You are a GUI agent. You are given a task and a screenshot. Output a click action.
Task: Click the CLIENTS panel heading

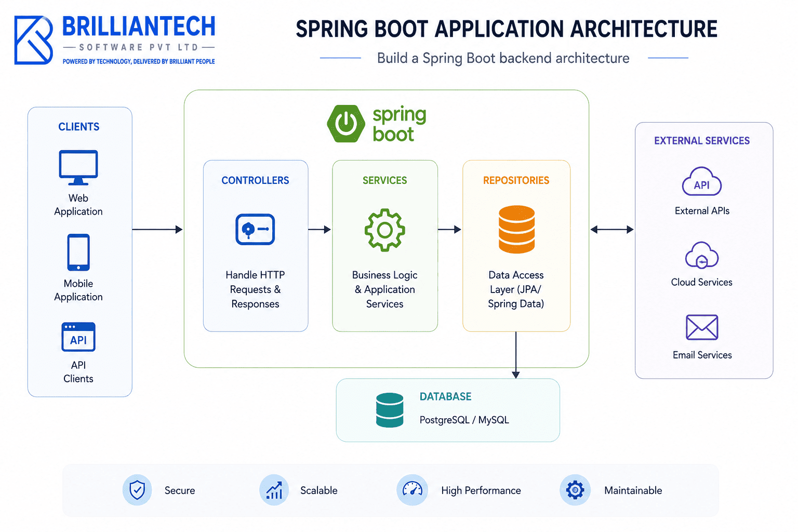click(x=79, y=127)
